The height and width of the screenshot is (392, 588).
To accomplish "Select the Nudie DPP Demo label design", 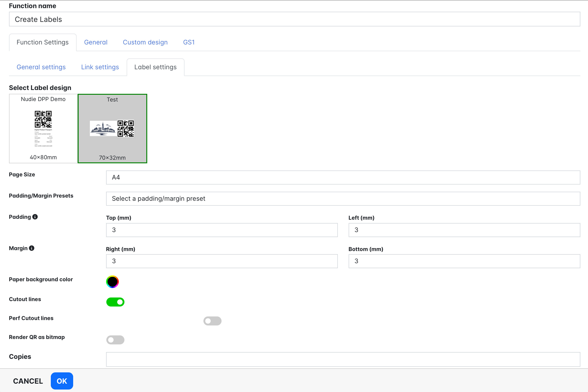I will pyautogui.click(x=43, y=129).
